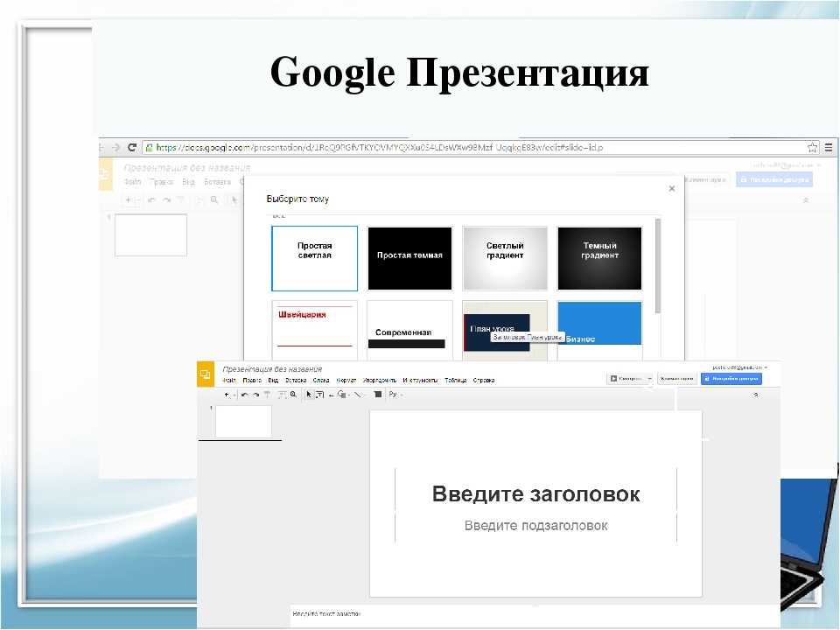Image resolution: width=840 pixels, height=630 pixels.
Task: Click the browser reload page icon
Action: pos(132,148)
